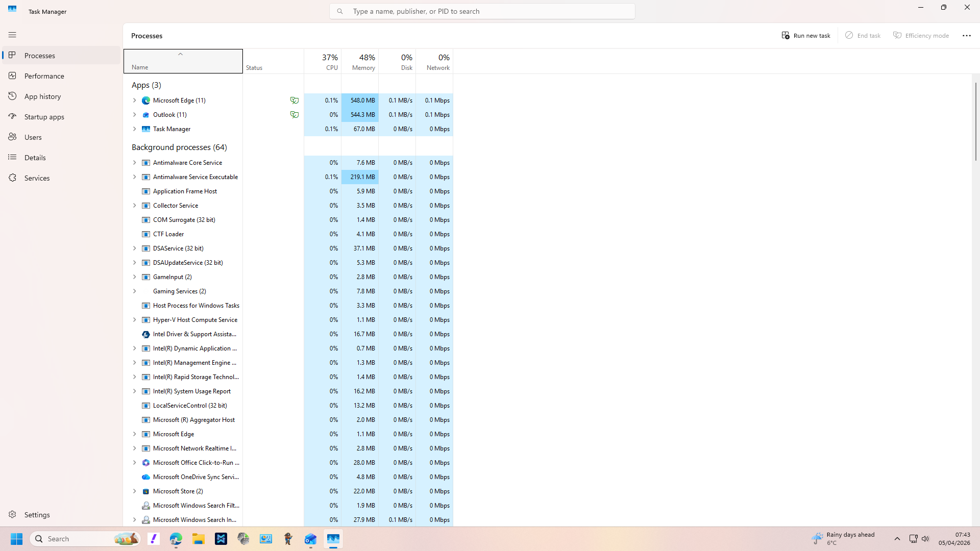Click the Run new task button
This screenshot has height=551, width=980.
pyautogui.click(x=806, y=35)
